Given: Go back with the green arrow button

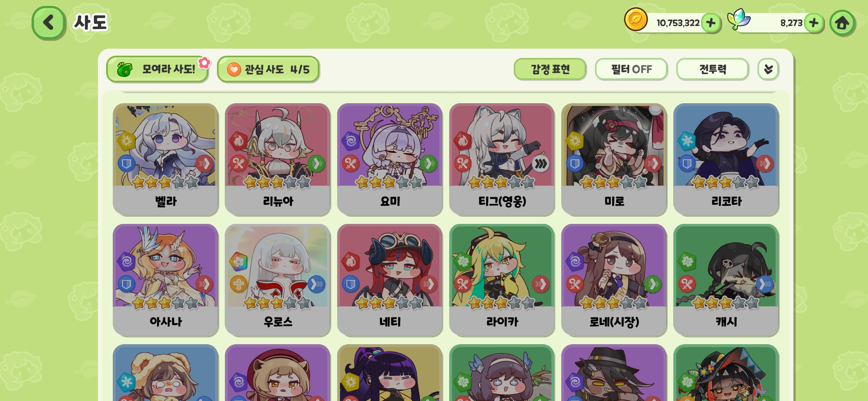Looking at the screenshot, I should pos(49,22).
